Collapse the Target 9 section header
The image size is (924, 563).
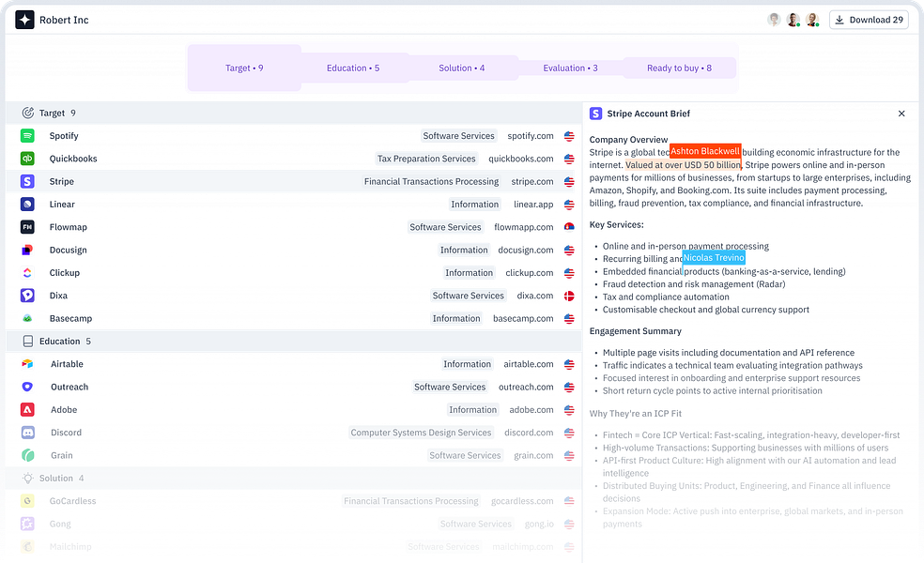point(294,114)
